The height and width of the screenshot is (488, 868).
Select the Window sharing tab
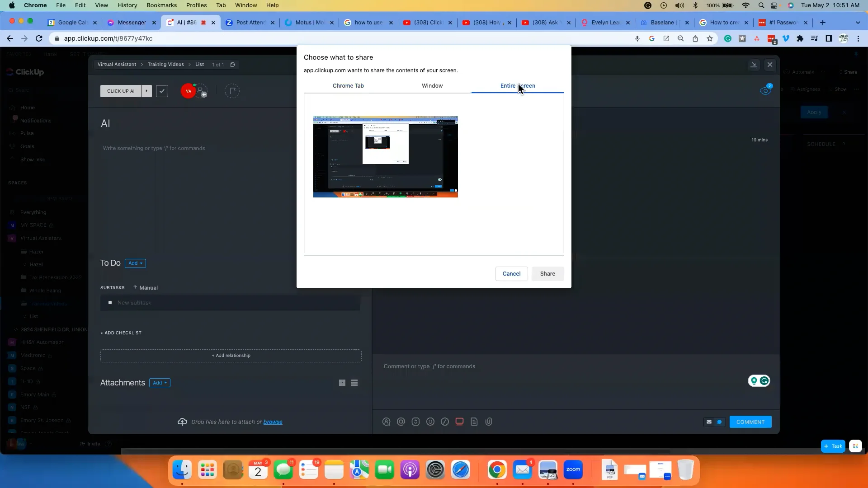click(432, 86)
